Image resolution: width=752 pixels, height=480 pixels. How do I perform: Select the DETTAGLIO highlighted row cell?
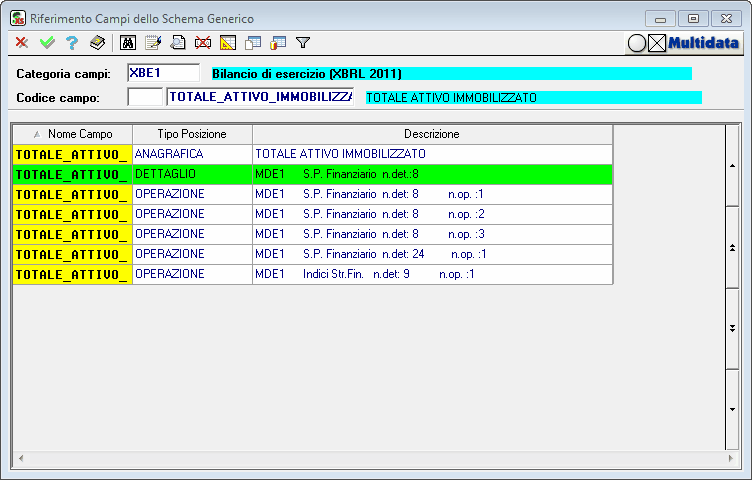[x=192, y=174]
